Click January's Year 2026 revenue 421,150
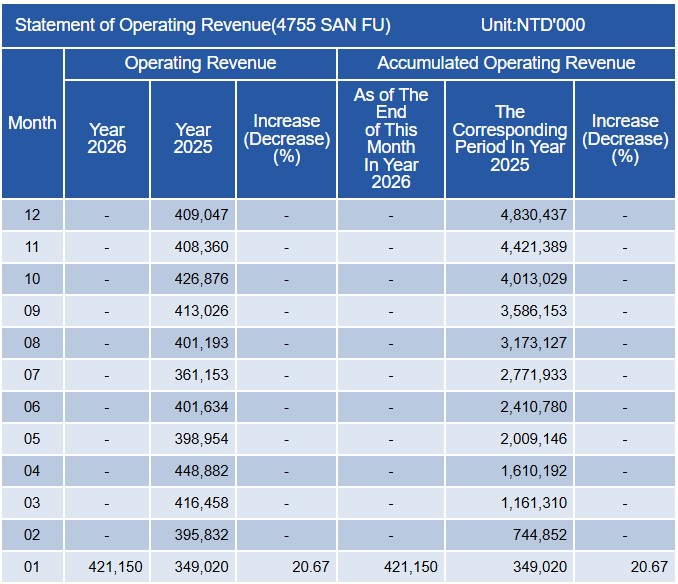This screenshot has height=584, width=678. (116, 567)
